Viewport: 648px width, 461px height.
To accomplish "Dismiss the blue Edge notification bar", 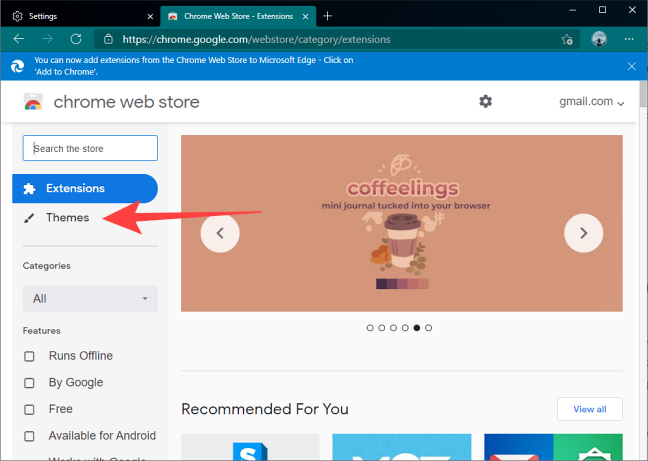I will point(631,66).
